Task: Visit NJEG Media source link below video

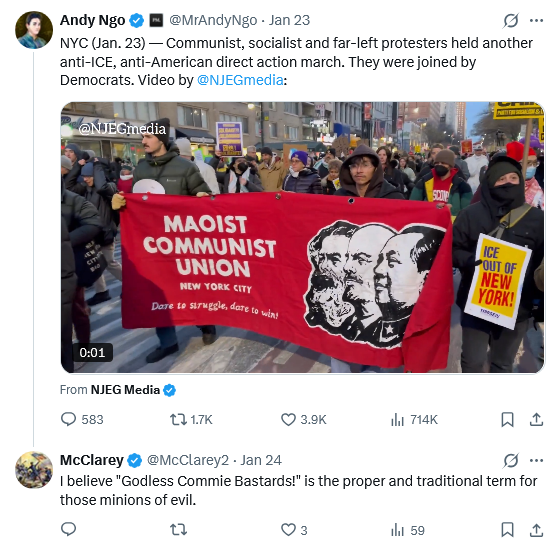Action: pos(125,390)
